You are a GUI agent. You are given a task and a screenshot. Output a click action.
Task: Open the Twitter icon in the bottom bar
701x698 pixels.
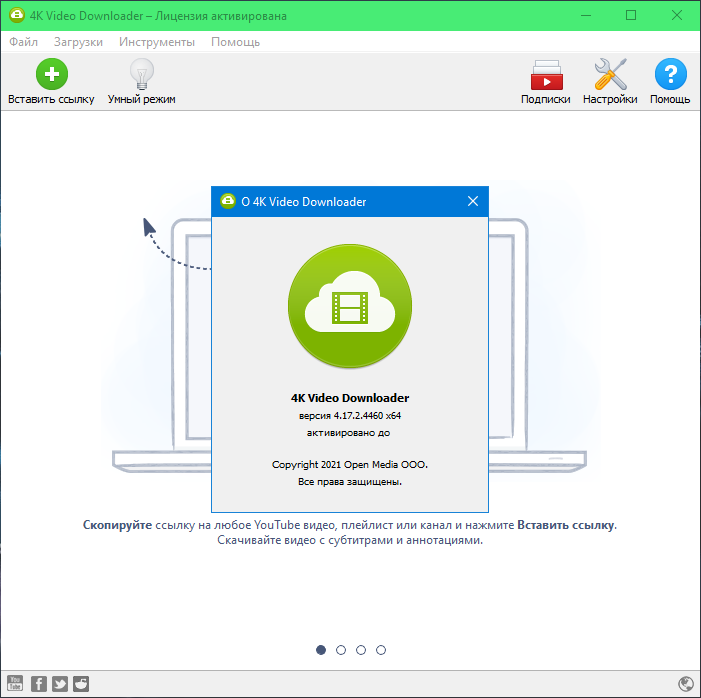coord(60,684)
